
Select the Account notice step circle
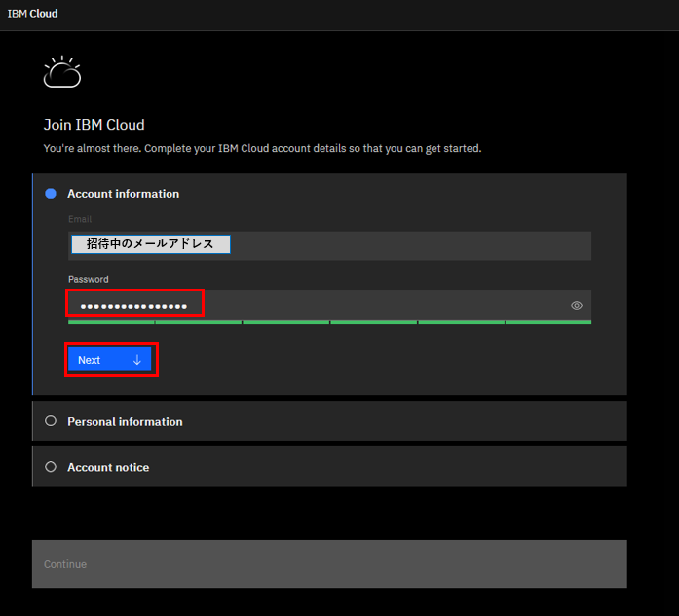51,467
